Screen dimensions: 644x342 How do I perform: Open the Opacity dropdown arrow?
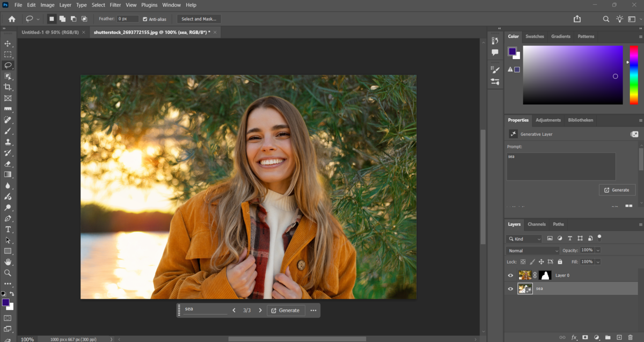598,251
